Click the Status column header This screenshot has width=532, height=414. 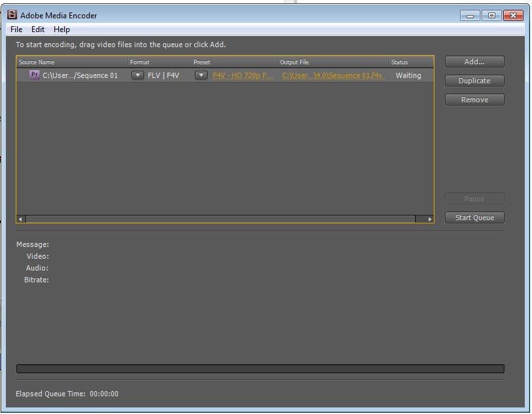(x=411, y=62)
